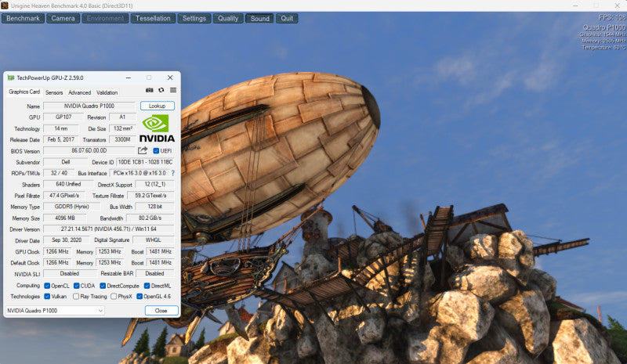Screen dimensions: 627x364
Task: Enable the Ray Tracing checkbox
Action: [76, 297]
